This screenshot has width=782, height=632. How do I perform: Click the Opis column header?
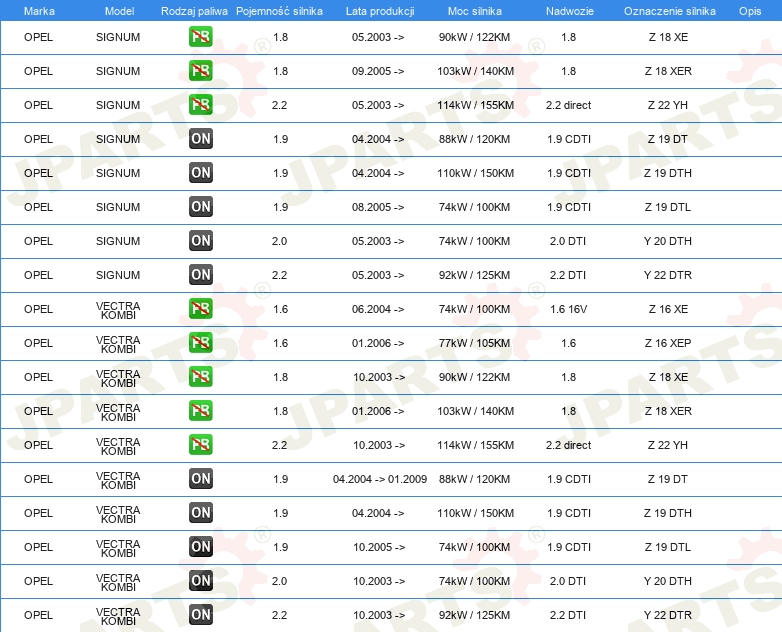pos(750,11)
